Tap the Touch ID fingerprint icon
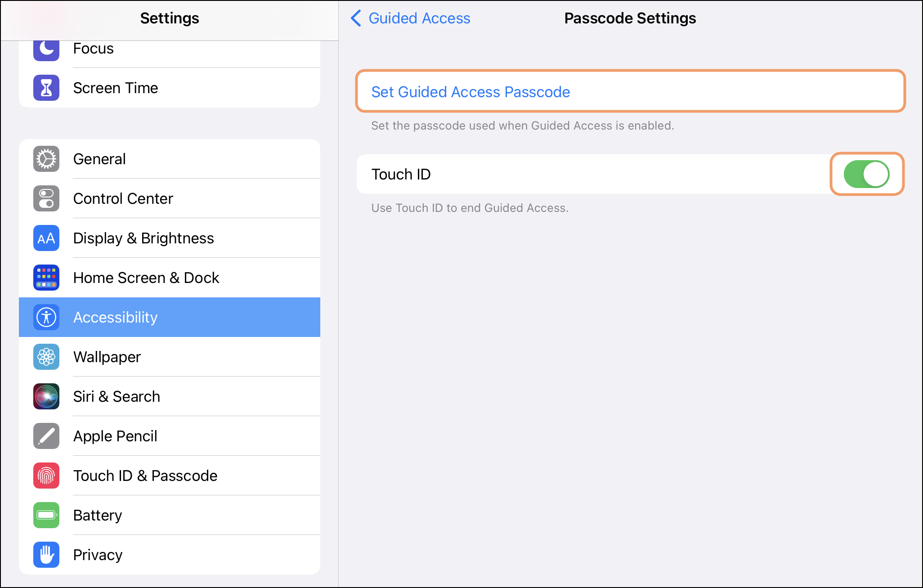This screenshot has height=588, width=923. 46,476
